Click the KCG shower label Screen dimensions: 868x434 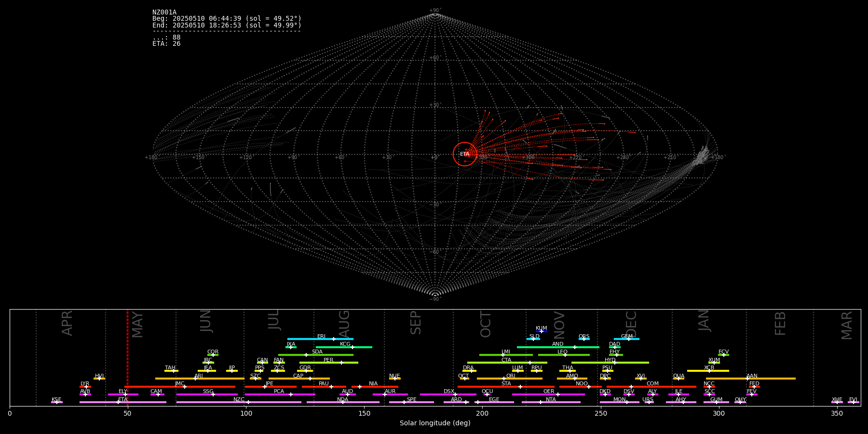pyautogui.click(x=345, y=344)
